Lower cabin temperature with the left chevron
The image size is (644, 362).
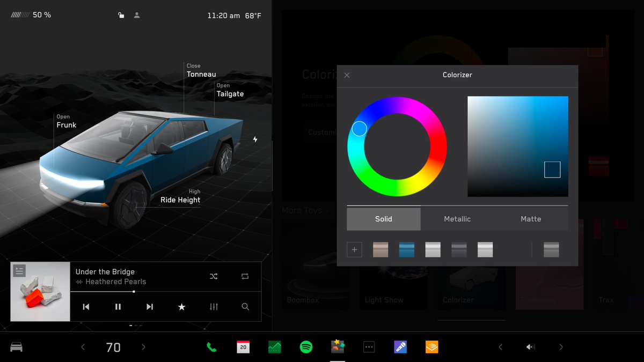click(83, 347)
